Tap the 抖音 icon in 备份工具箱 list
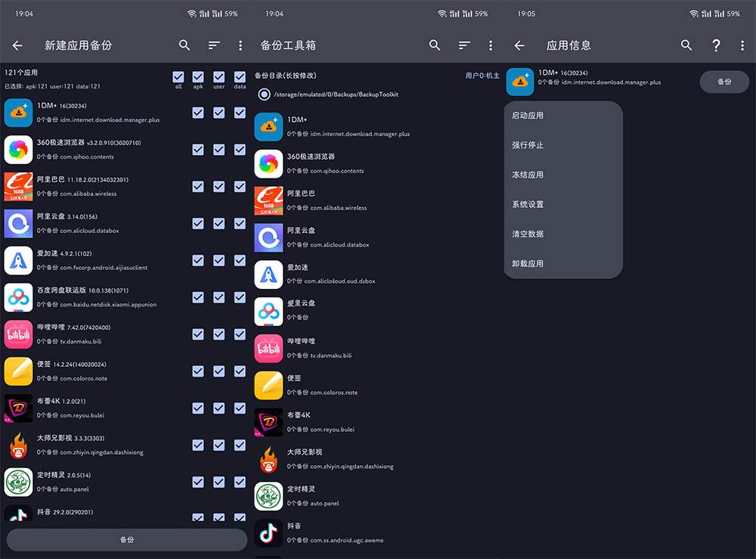The width and height of the screenshot is (756, 559). point(268,533)
